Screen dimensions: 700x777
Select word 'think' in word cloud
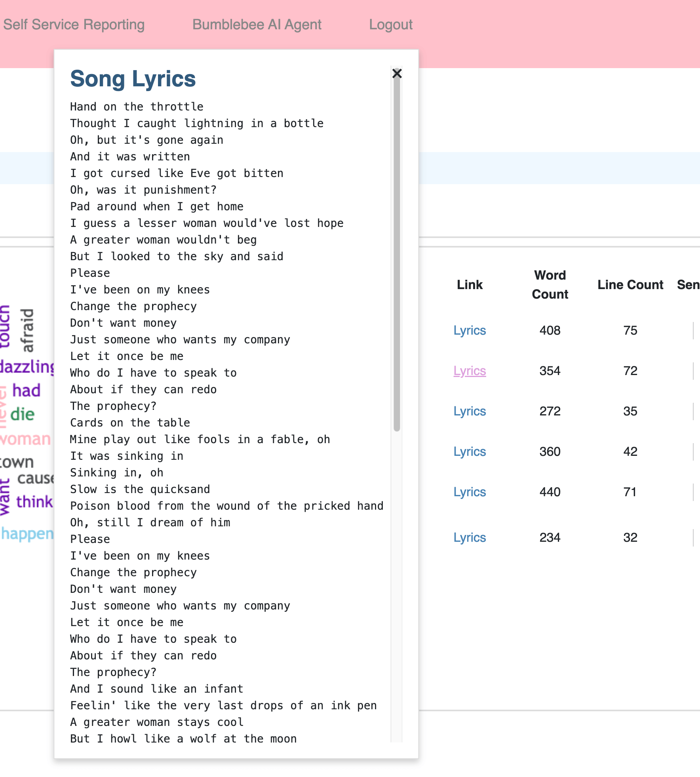[34, 502]
